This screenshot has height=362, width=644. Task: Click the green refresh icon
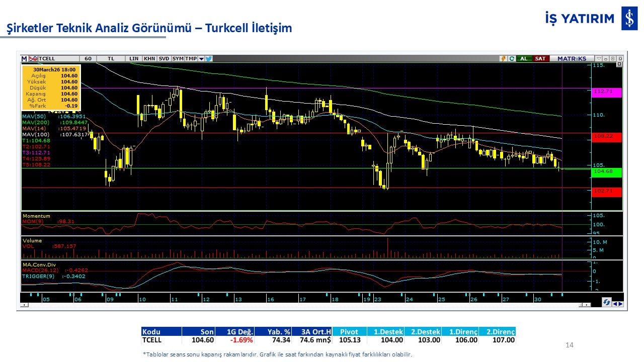point(512,59)
